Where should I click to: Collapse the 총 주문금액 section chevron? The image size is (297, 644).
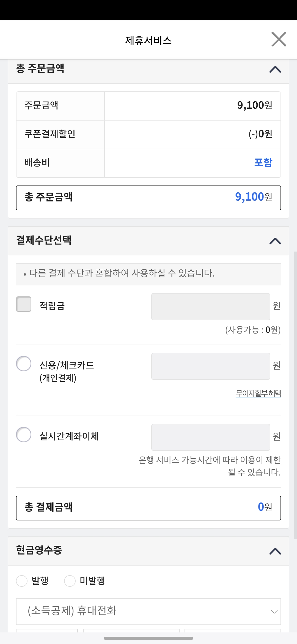tap(275, 69)
